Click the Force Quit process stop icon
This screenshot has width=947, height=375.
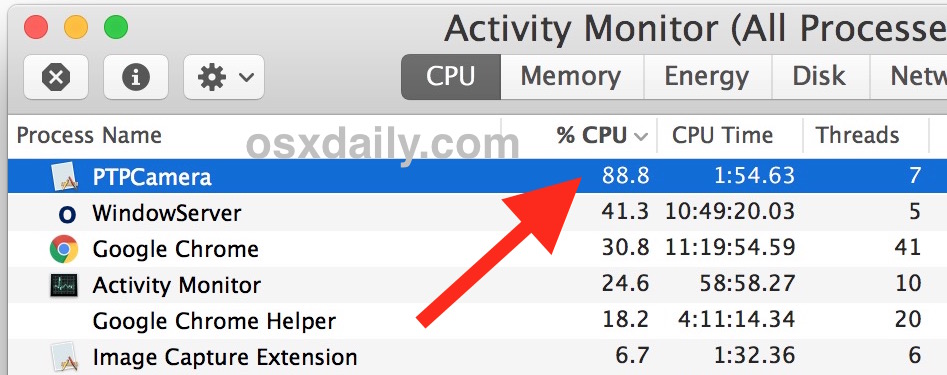point(56,77)
